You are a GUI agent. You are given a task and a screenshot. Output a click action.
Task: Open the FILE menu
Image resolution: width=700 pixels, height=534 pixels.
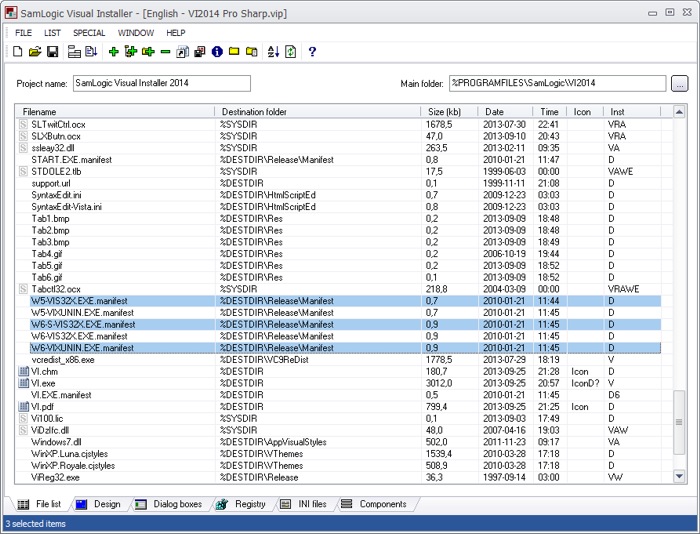click(x=23, y=33)
